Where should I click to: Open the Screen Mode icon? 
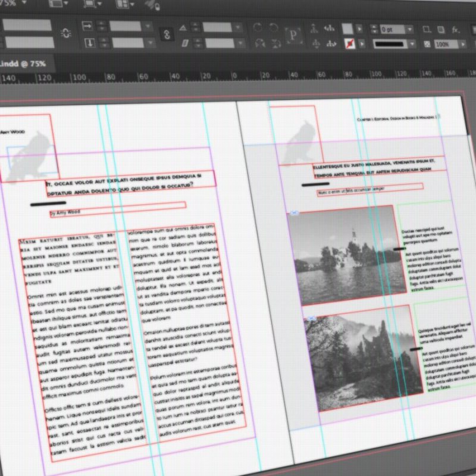(90, 4)
